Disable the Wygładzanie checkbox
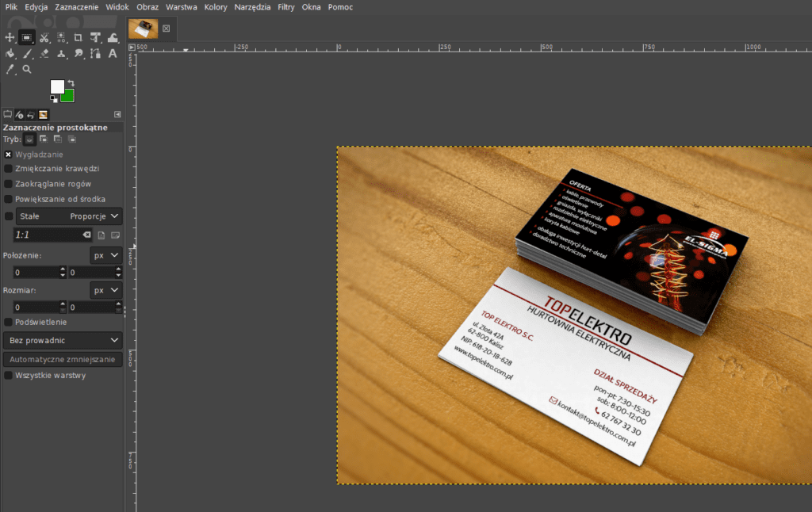812x512 pixels. coord(8,155)
